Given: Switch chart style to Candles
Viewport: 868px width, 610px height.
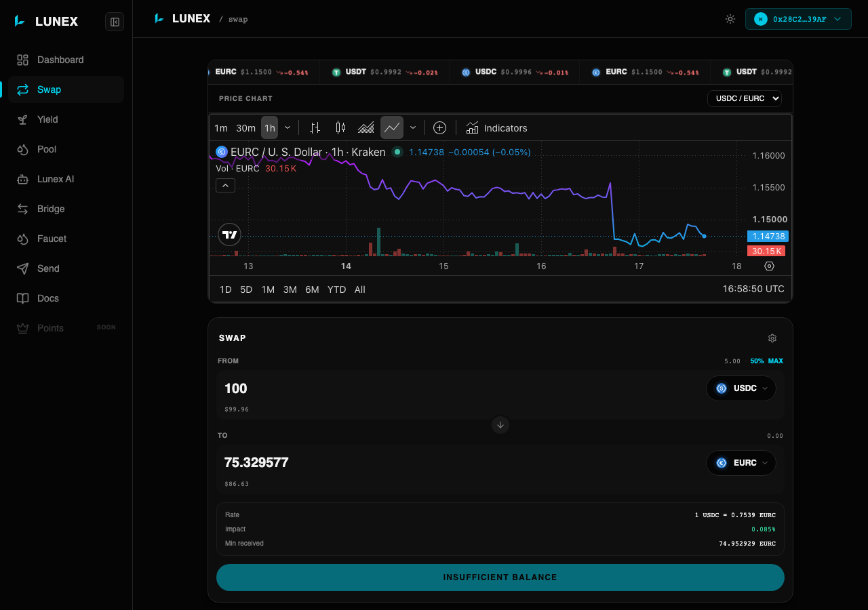Looking at the screenshot, I should [340, 127].
